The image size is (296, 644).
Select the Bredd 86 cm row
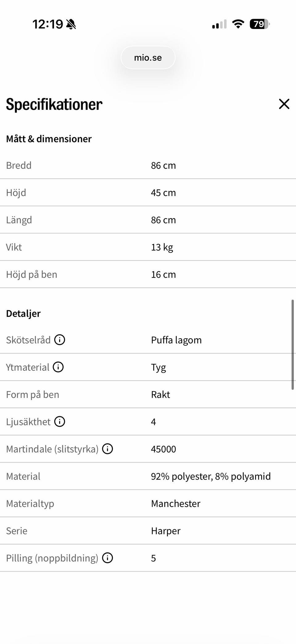148,165
